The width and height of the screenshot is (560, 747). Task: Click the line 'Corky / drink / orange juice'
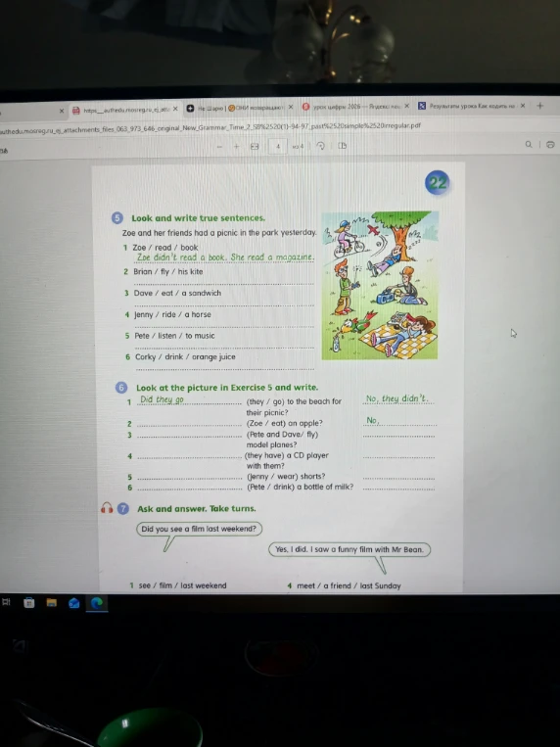pos(185,356)
